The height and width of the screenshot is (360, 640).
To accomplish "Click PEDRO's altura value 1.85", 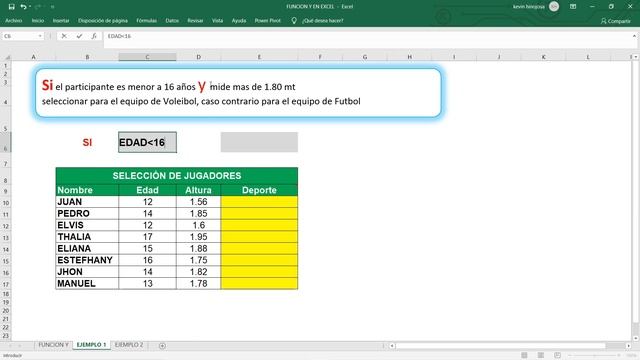I will (198, 213).
